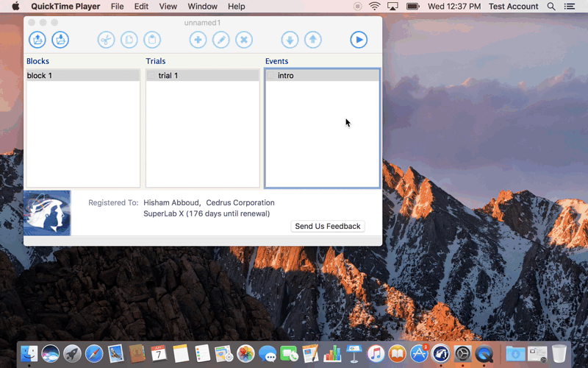Open Spotlight search in the menu bar
The width and height of the screenshot is (588, 368).
[551, 7]
